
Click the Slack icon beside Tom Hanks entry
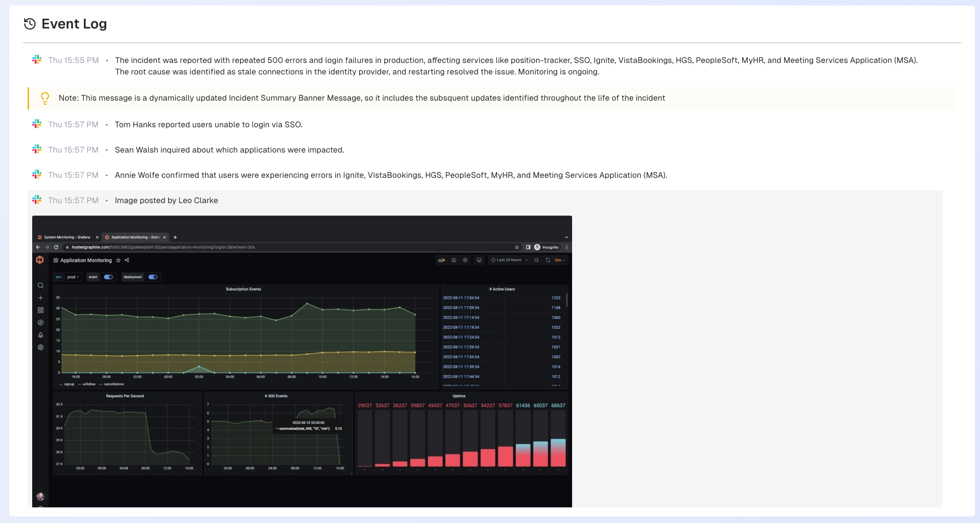point(37,124)
